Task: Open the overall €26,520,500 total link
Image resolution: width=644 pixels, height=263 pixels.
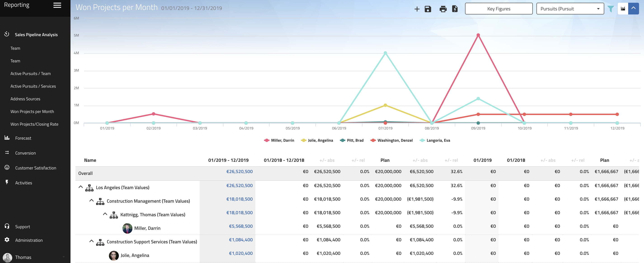Action: [x=239, y=171]
